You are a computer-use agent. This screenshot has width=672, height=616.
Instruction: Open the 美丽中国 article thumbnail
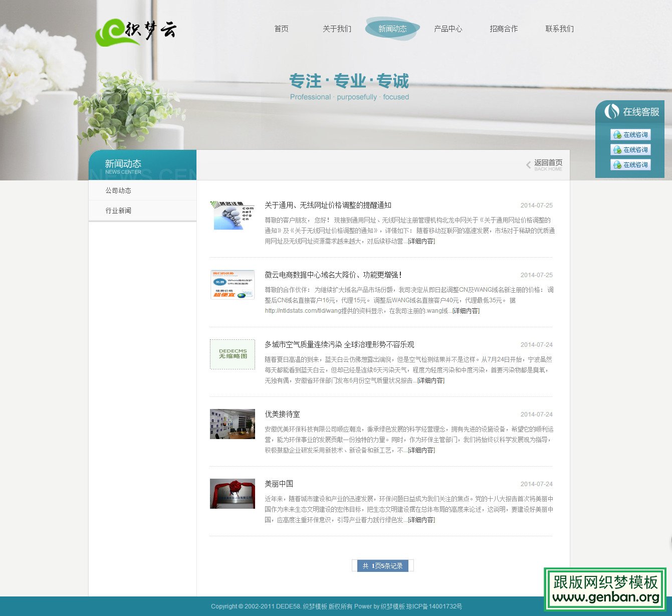pos(232,494)
